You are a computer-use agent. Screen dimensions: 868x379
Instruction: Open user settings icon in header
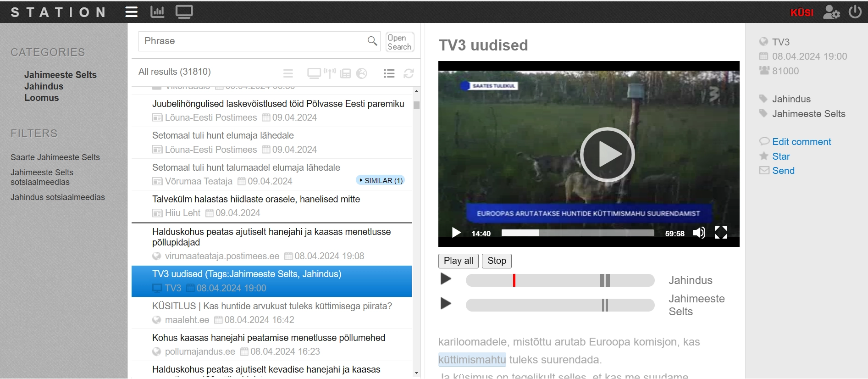831,12
